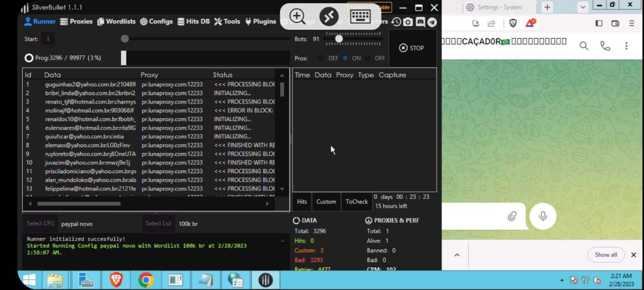Click the Proxy column header in bot list
This screenshot has height=290, width=644.
tap(149, 75)
